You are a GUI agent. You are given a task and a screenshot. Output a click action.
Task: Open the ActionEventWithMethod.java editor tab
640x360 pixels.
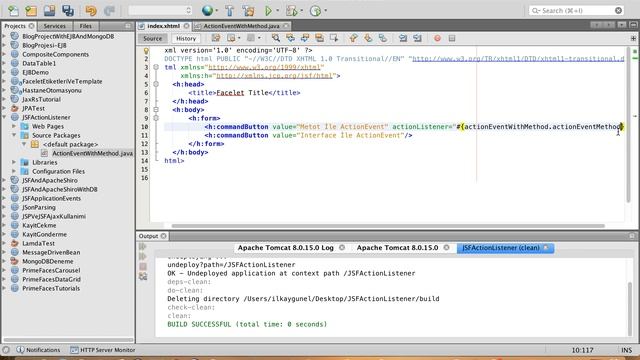point(241,26)
